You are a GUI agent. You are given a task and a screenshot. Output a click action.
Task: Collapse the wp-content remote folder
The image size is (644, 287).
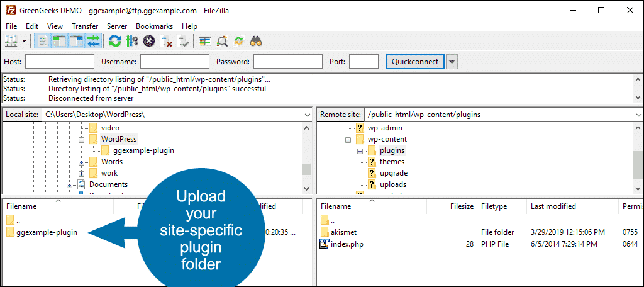click(348, 139)
